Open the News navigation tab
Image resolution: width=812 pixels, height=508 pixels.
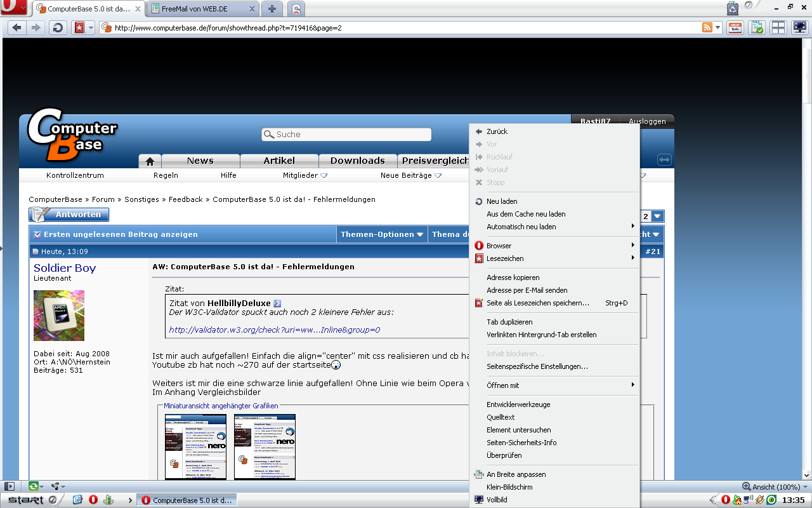(x=200, y=161)
